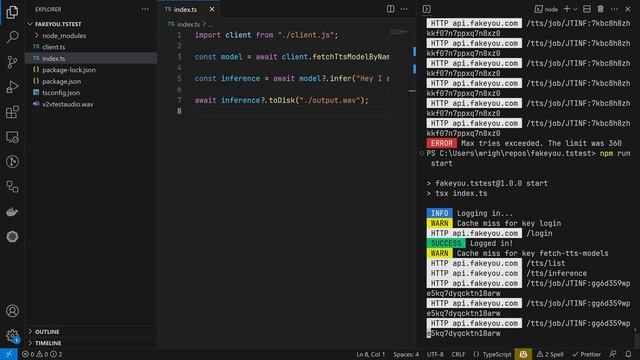Click the SUCCESS Logged in! terminal line
The image size is (640, 360).
[469, 243]
